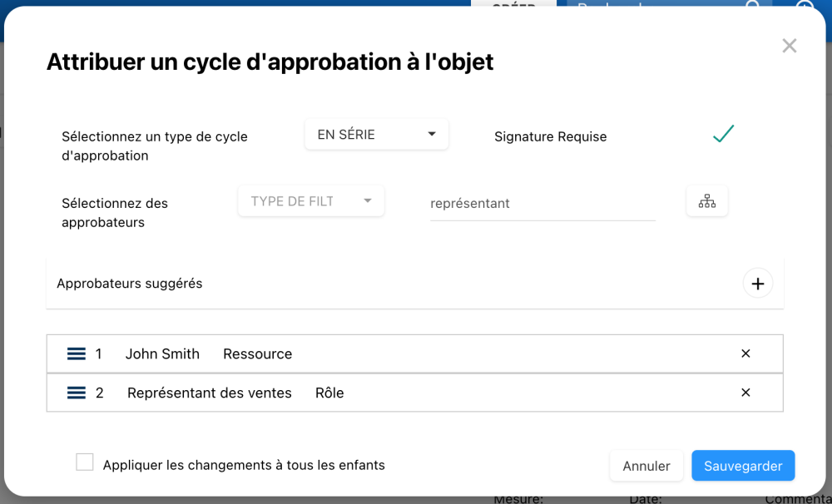
Task: Close the approval cycle dialog
Action: (789, 46)
